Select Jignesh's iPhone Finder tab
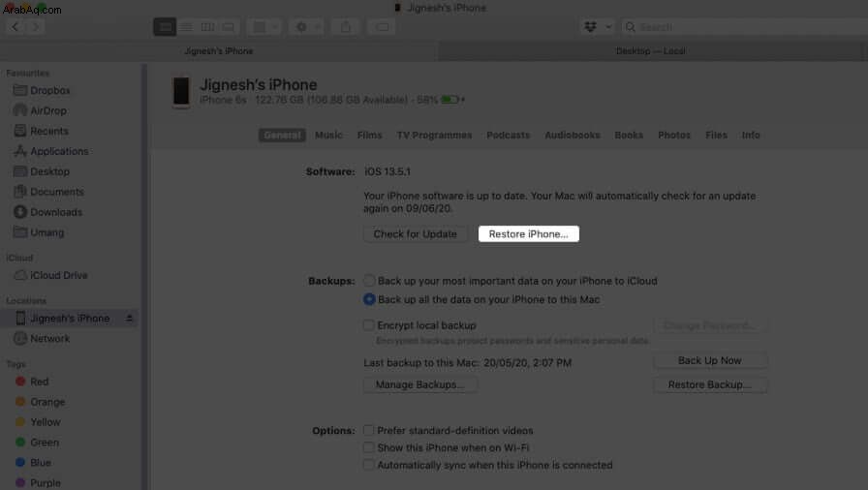This screenshot has height=490, width=868. pos(219,51)
